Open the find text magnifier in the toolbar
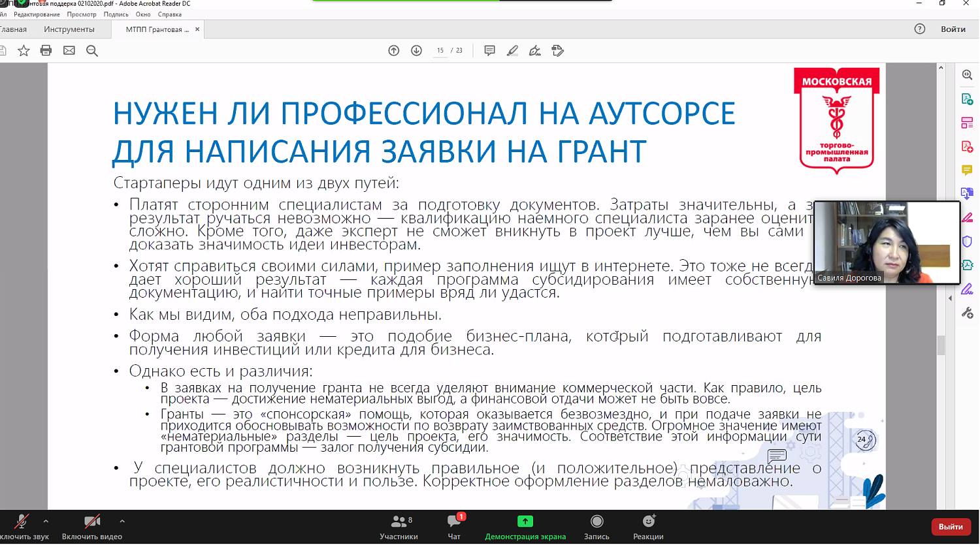The image size is (980, 547). [92, 50]
